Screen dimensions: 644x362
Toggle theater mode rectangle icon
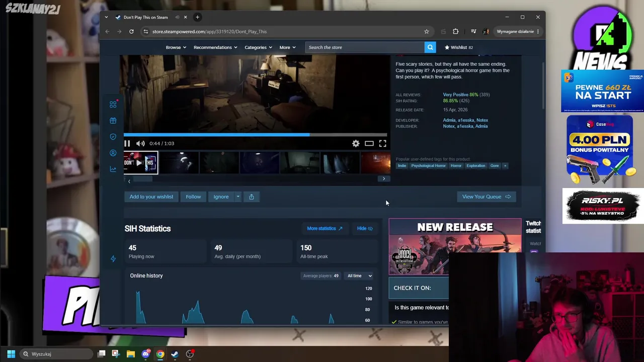(369, 144)
